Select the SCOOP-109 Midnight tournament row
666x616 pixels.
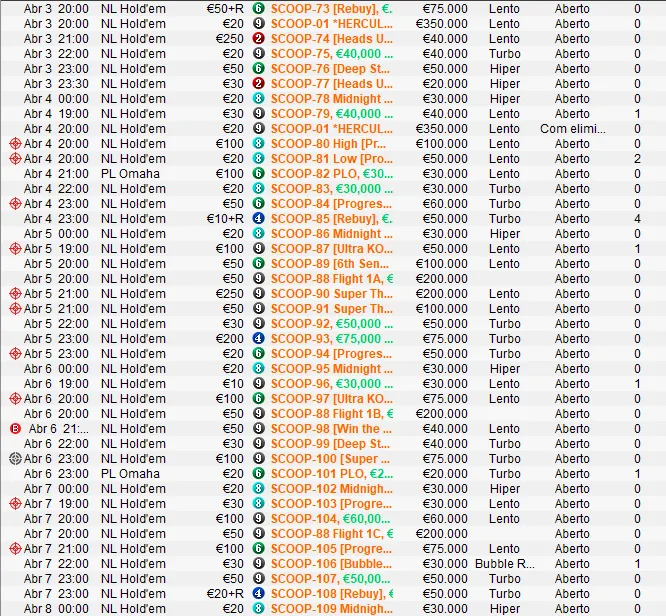pos(330,609)
